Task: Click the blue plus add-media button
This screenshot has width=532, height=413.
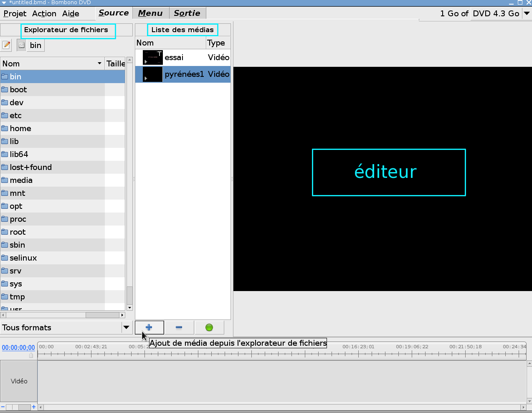Action: pos(149,327)
